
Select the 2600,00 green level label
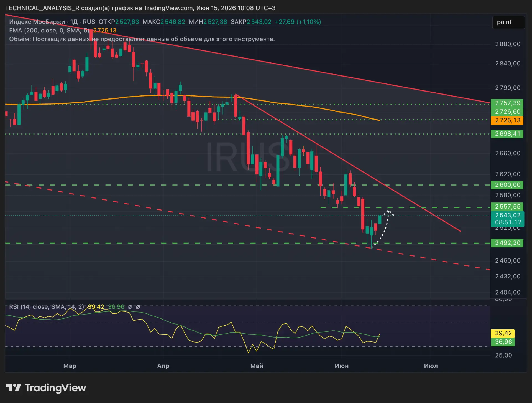point(507,185)
